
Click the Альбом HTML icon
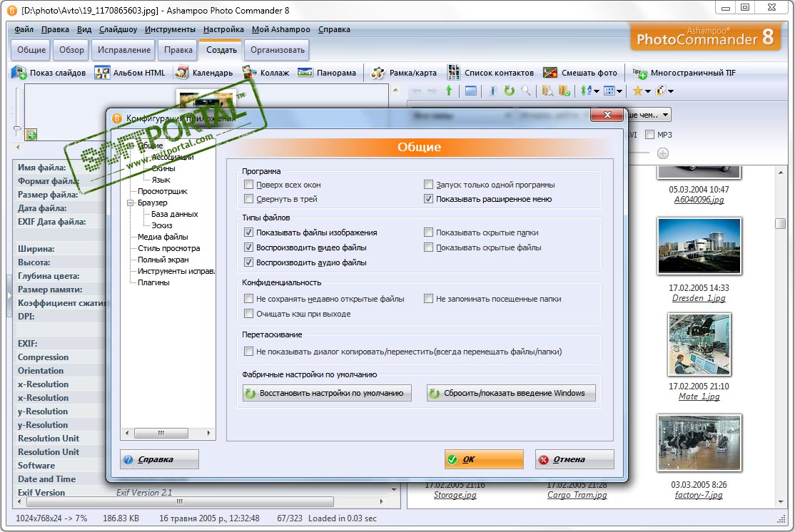[x=102, y=73]
